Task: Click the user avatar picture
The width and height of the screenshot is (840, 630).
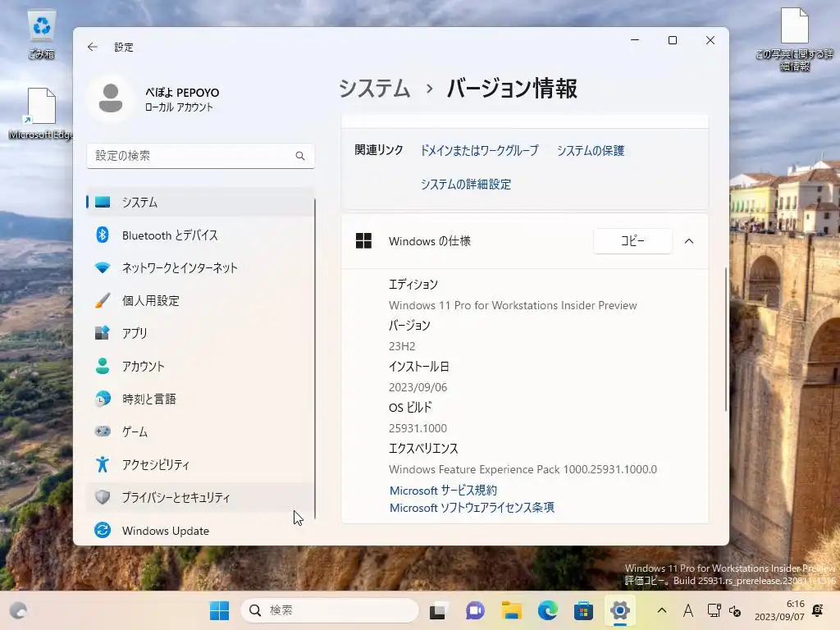Action: (x=111, y=98)
